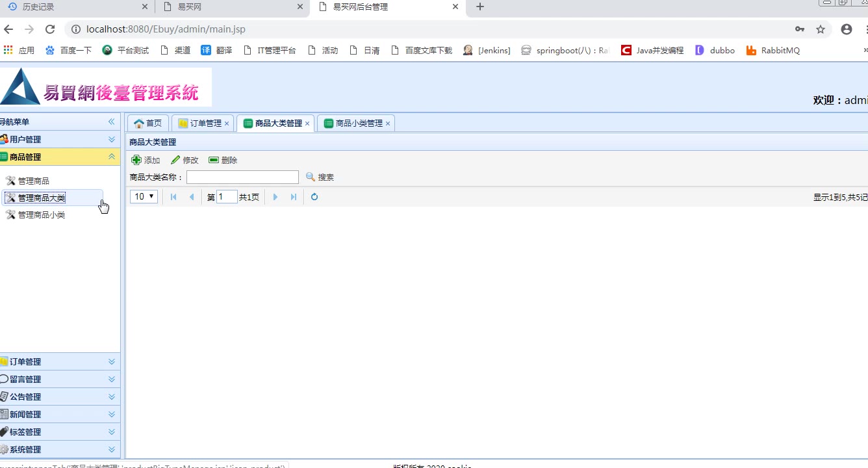
Task: Open the RabbitMQ bookmark
Action: click(773, 50)
